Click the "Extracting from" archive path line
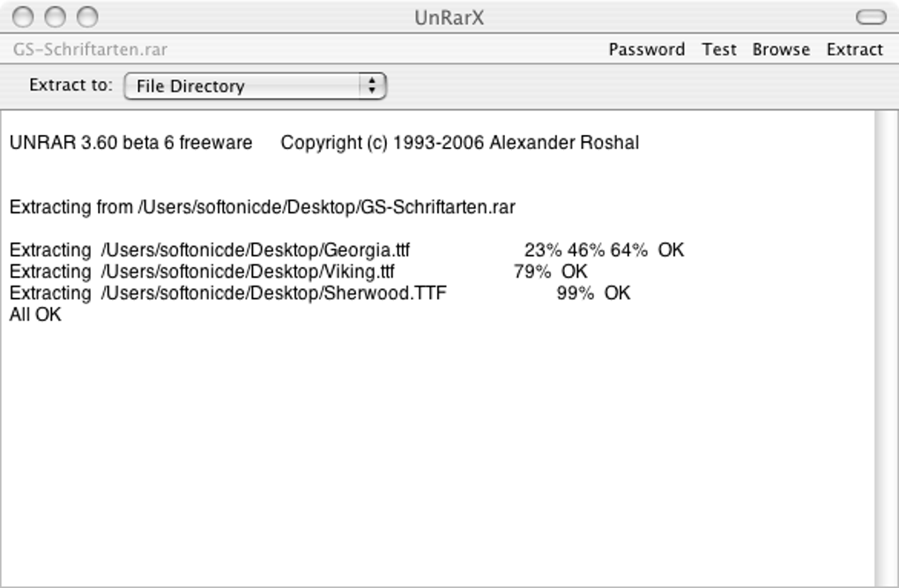This screenshot has height=588, width=899. click(x=262, y=207)
